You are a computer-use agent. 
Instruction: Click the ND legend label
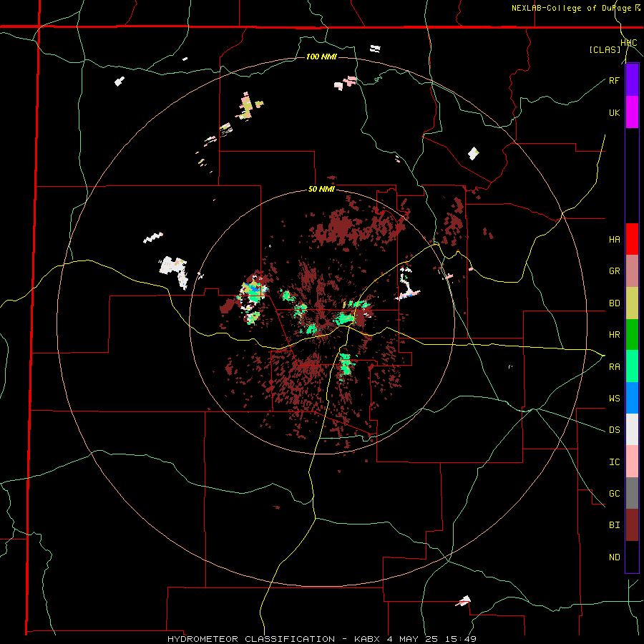click(x=614, y=557)
